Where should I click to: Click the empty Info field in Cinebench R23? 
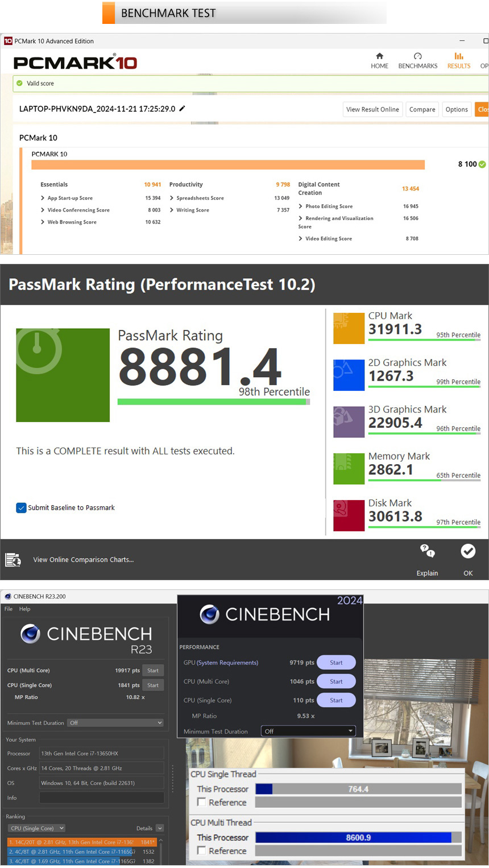click(101, 797)
